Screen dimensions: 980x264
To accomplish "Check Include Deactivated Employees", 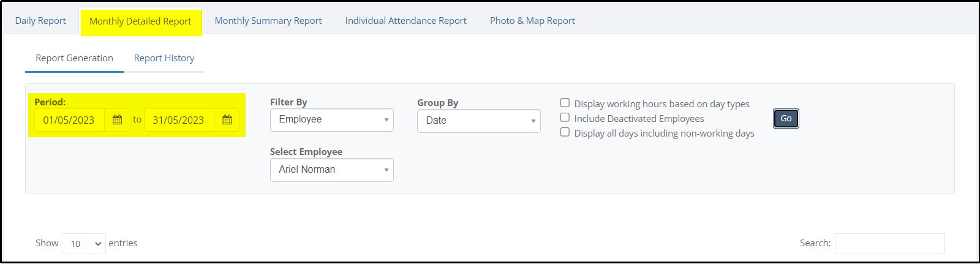I will point(565,118).
